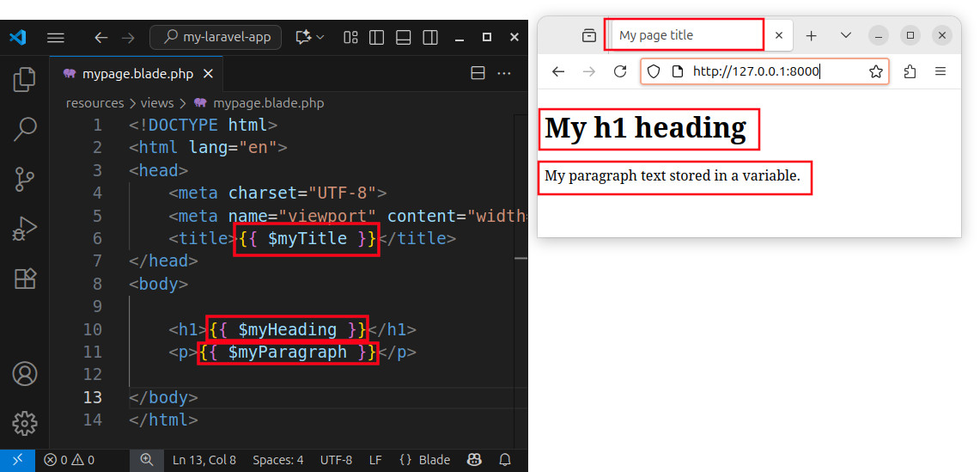This screenshot has width=980, height=472.
Task: Select the mypage.blade.php editor tab
Action: [x=137, y=74]
